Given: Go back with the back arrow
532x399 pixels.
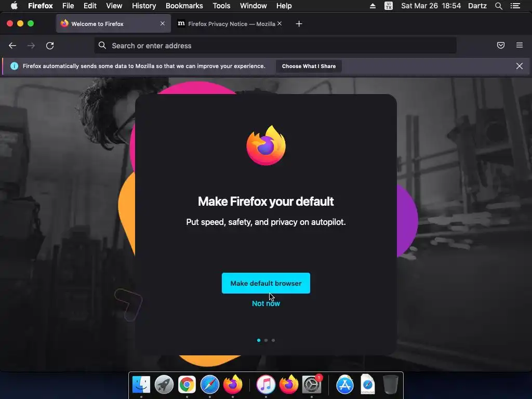Looking at the screenshot, I should pos(12,46).
